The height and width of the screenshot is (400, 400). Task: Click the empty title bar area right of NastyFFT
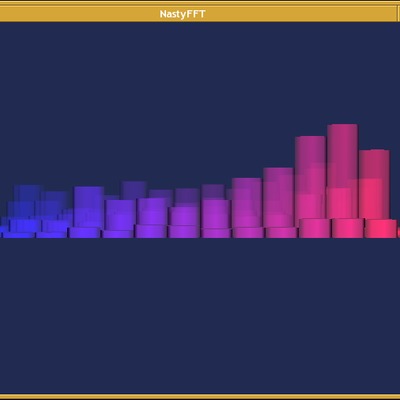tap(301, 14)
